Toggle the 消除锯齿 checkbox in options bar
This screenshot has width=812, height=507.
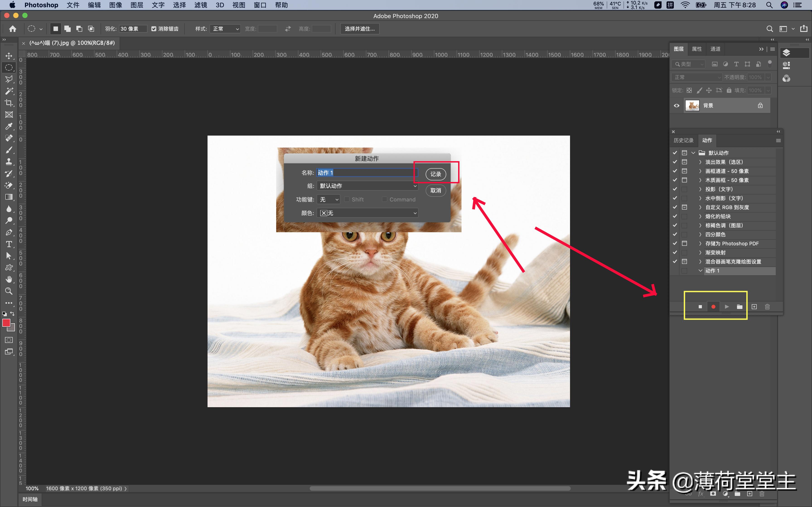point(154,29)
